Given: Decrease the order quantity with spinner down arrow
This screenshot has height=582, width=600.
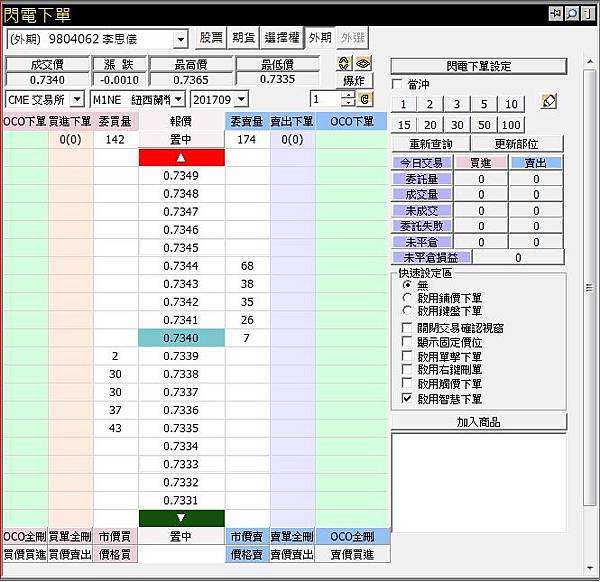Looking at the screenshot, I should click(x=348, y=103).
